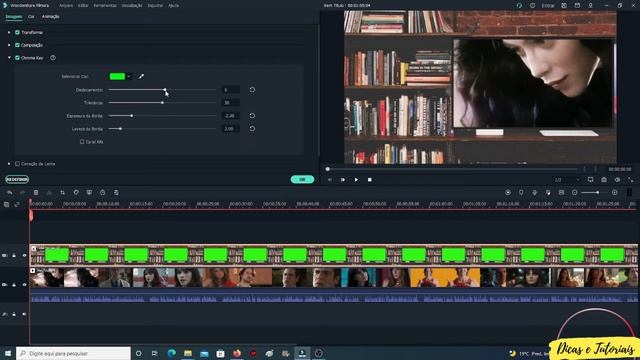Reset the Deslocamento slider value
The width and height of the screenshot is (640, 360).
point(252,90)
